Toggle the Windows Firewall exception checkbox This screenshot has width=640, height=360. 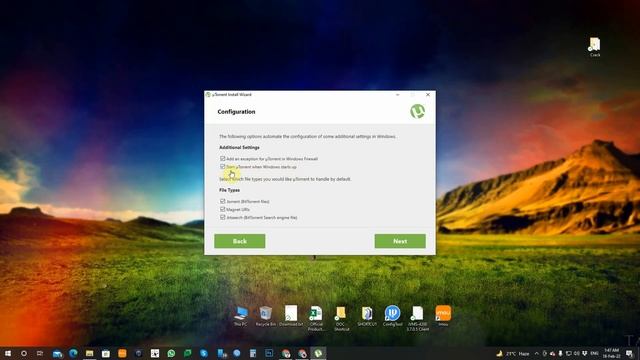tap(222, 158)
